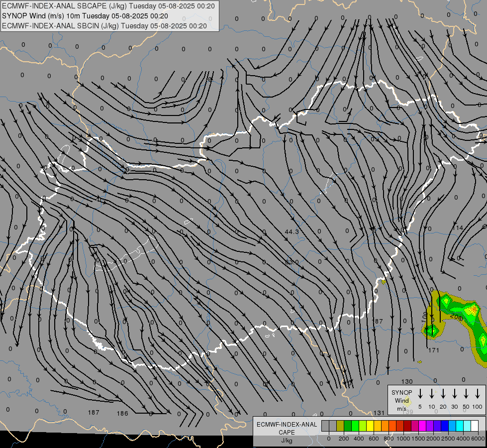Click the 1000 tick label on color scale

(x=403, y=439)
